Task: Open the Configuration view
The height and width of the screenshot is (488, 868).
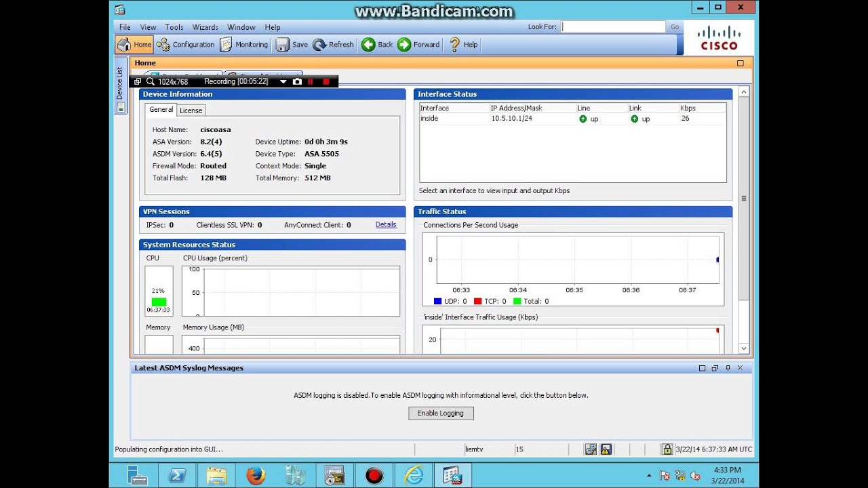Action: (x=185, y=45)
